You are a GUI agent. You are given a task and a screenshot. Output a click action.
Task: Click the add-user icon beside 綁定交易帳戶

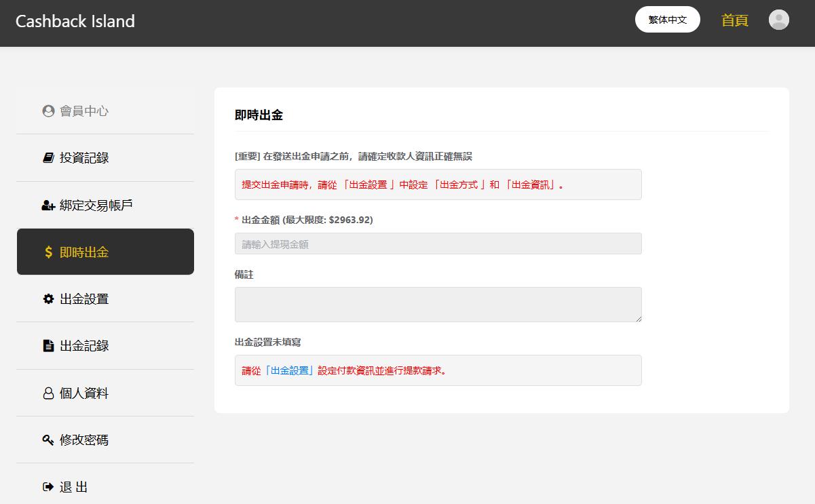pos(48,205)
